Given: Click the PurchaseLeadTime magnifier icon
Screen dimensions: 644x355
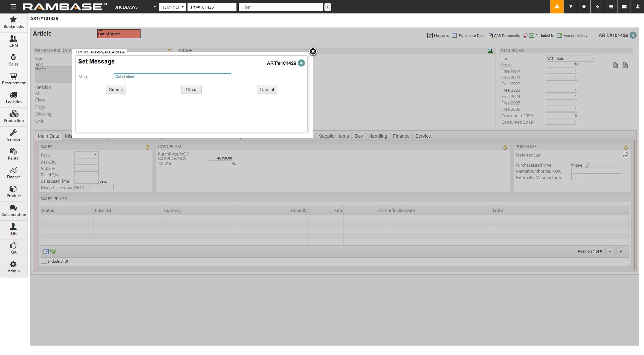Looking at the screenshot, I should [588, 165].
